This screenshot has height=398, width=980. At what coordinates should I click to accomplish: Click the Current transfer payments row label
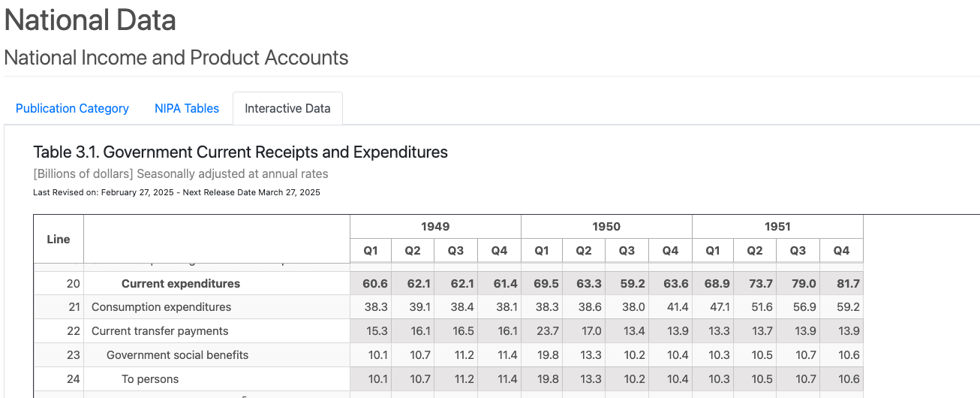[x=160, y=331]
